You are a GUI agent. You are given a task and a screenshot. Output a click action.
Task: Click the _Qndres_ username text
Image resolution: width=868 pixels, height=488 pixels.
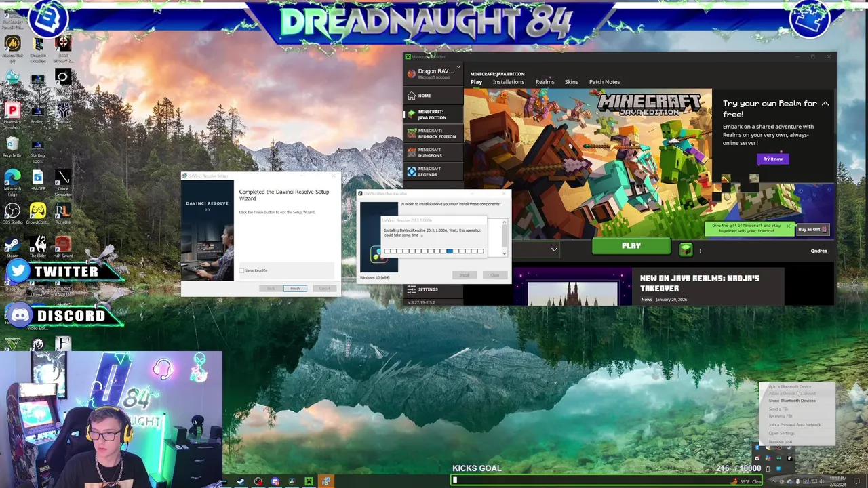(x=818, y=251)
